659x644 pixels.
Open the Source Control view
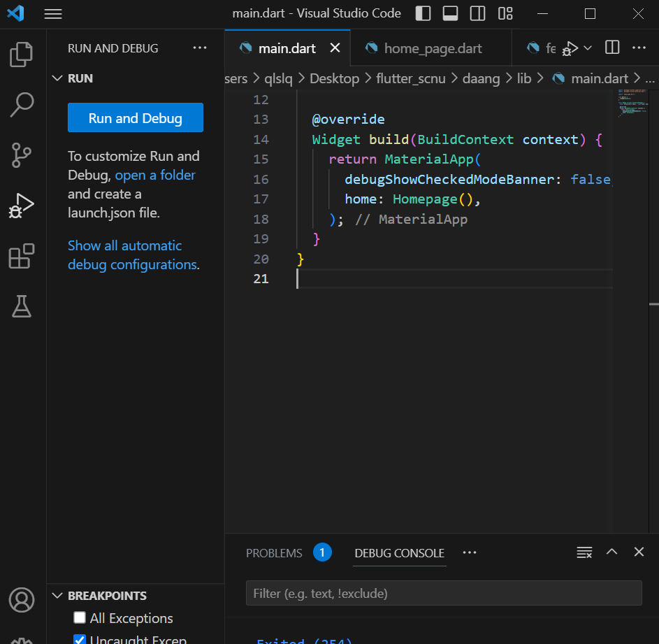pyautogui.click(x=21, y=155)
